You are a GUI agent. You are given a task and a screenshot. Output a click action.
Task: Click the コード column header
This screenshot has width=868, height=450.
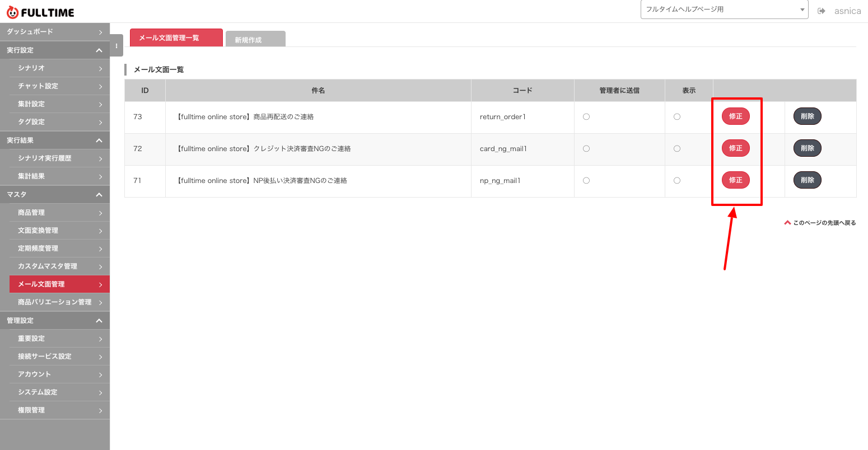tap(522, 90)
